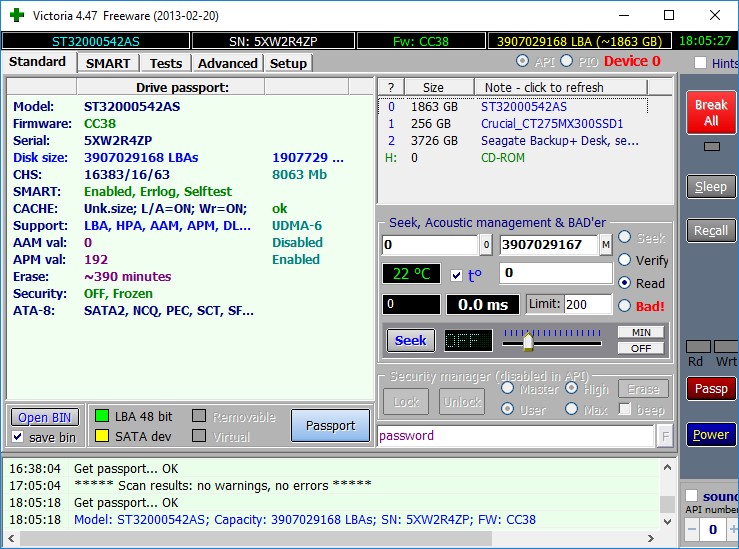Click the Victoria green cross app icon
The image size is (739, 549).
tap(16, 15)
